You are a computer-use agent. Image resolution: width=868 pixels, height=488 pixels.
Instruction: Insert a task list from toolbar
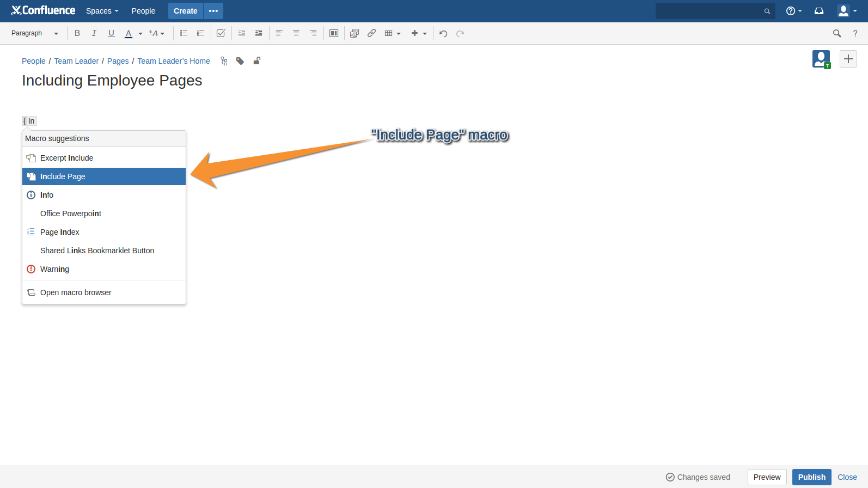point(221,33)
